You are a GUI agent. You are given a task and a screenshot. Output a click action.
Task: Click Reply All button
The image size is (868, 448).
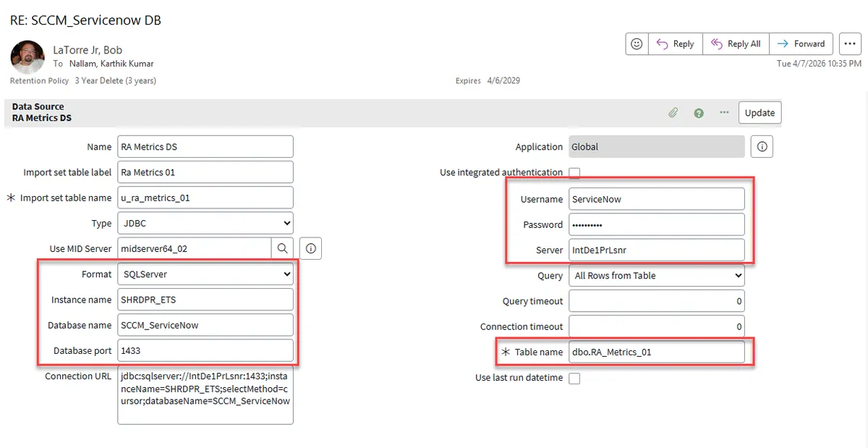[x=736, y=43]
